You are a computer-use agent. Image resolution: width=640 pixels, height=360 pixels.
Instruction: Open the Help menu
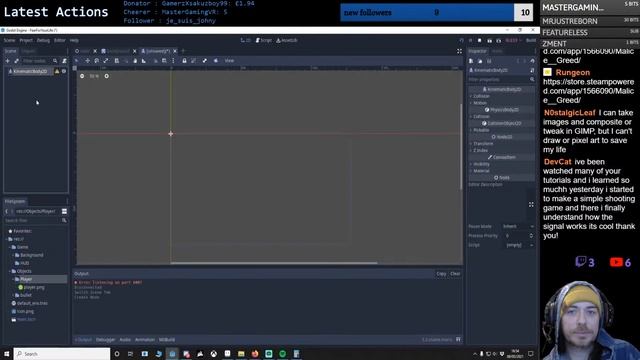coord(74,40)
